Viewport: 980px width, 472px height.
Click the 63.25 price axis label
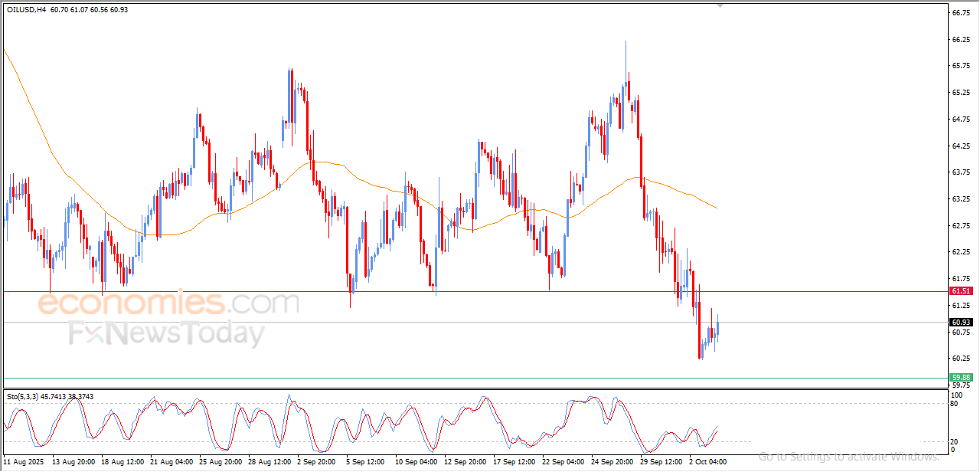(960, 199)
